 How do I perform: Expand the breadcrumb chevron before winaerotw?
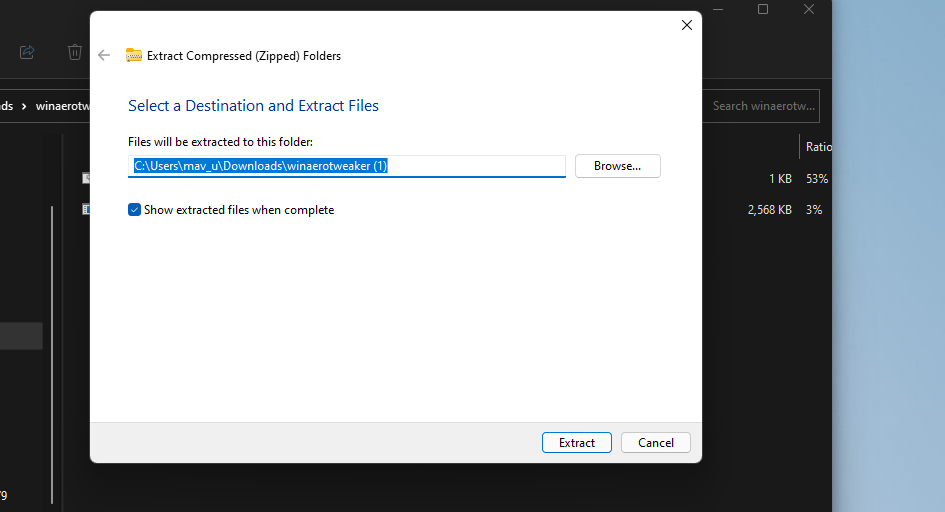[24, 106]
